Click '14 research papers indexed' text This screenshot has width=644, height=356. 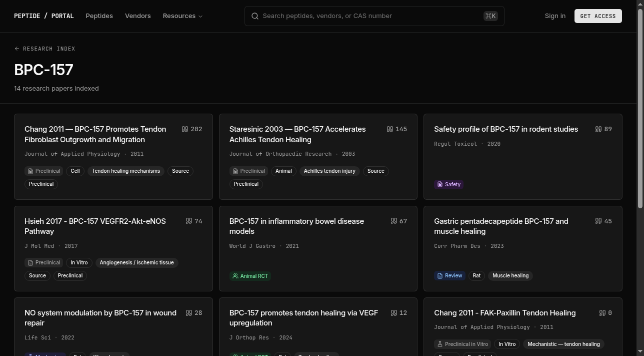point(56,89)
